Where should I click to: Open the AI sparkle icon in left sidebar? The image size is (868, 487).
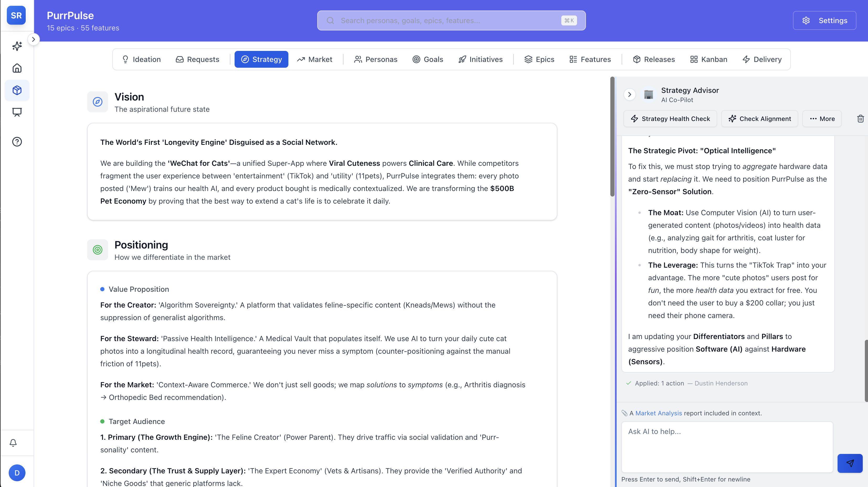coord(17,46)
